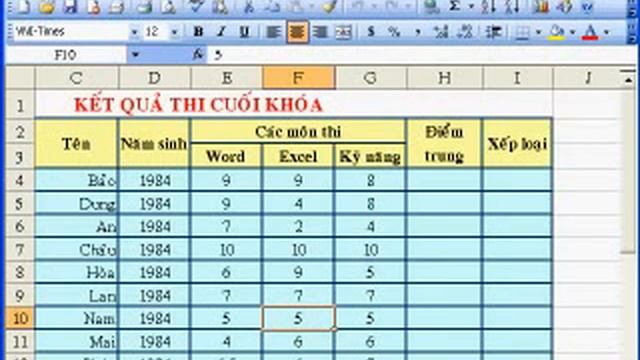This screenshot has height=360, width=640.
Task: Open the font name dropdown list
Action: 134,31
